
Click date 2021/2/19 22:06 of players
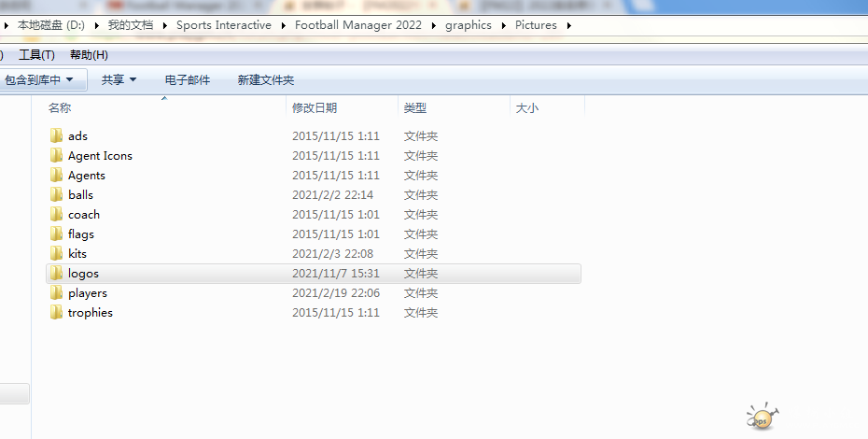tap(336, 292)
